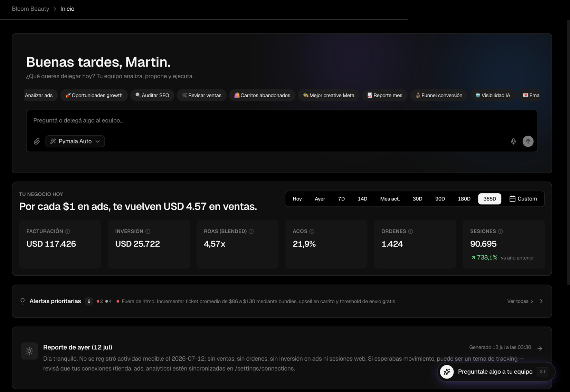
Task: Click the Mejor creative Meta chip
Action: (x=329, y=95)
